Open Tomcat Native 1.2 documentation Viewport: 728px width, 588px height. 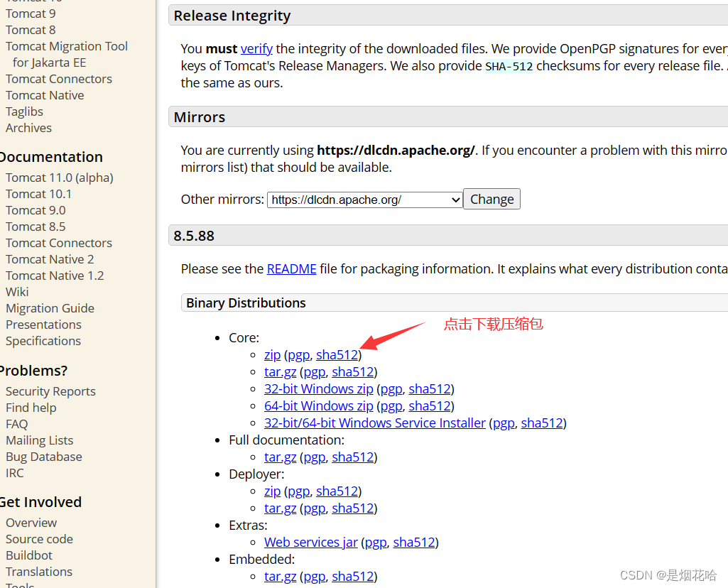tap(55, 276)
